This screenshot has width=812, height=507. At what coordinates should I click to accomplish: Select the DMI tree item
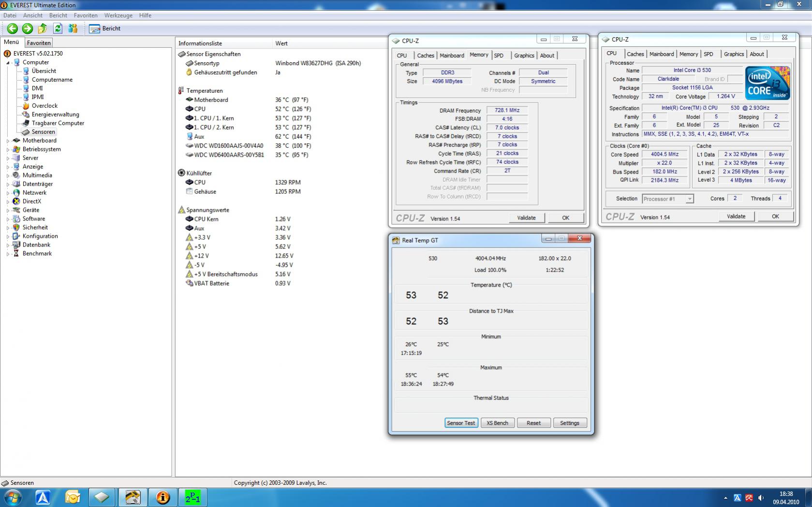click(37, 88)
